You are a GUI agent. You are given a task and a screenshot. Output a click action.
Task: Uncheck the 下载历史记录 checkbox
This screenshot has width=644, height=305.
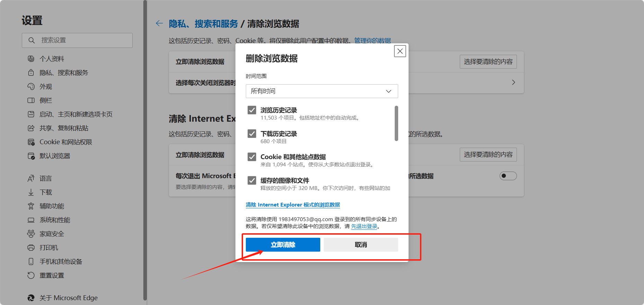click(x=252, y=134)
